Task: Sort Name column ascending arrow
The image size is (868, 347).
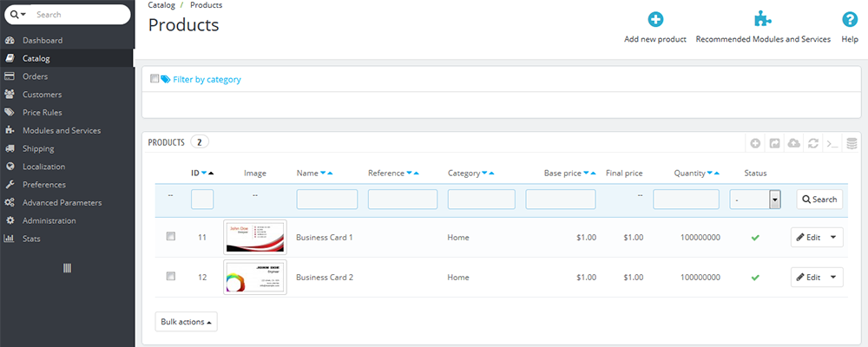Action: pos(330,173)
